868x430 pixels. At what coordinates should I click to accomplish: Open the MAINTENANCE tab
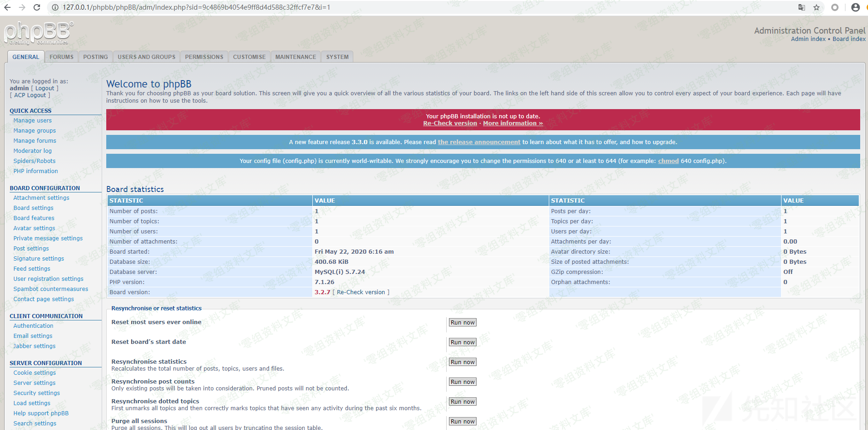(296, 57)
